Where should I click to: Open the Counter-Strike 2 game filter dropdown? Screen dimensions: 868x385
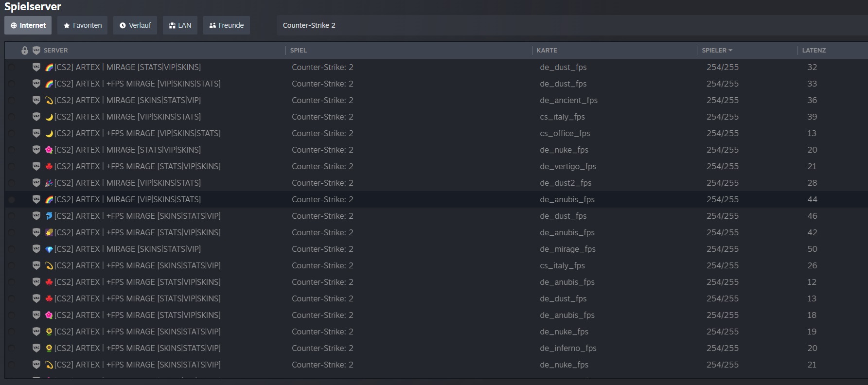pos(572,25)
